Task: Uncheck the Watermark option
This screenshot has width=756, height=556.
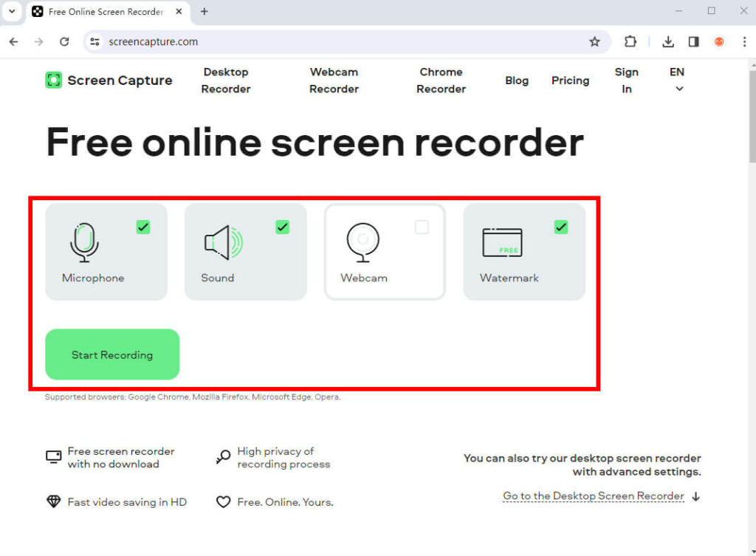Action: coord(561,227)
